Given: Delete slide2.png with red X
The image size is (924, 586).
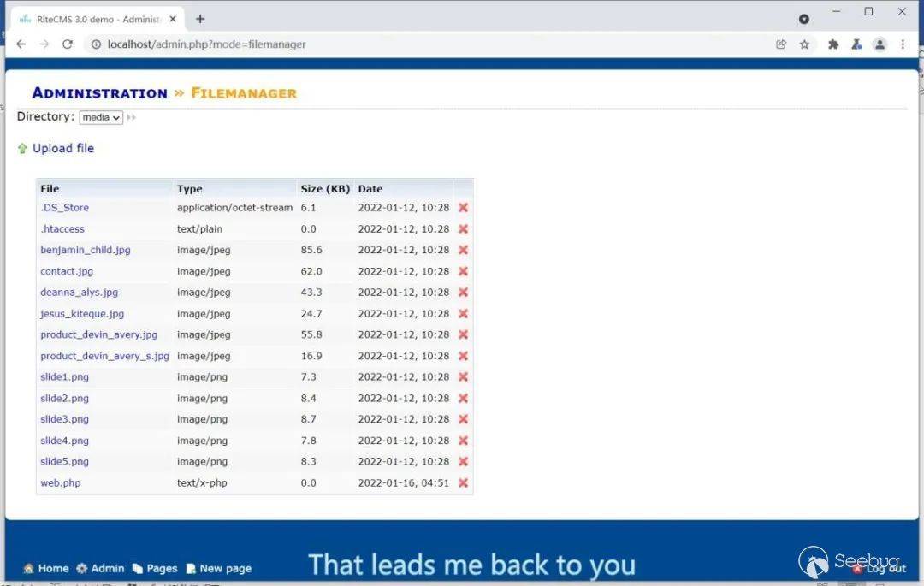Looking at the screenshot, I should coord(463,398).
